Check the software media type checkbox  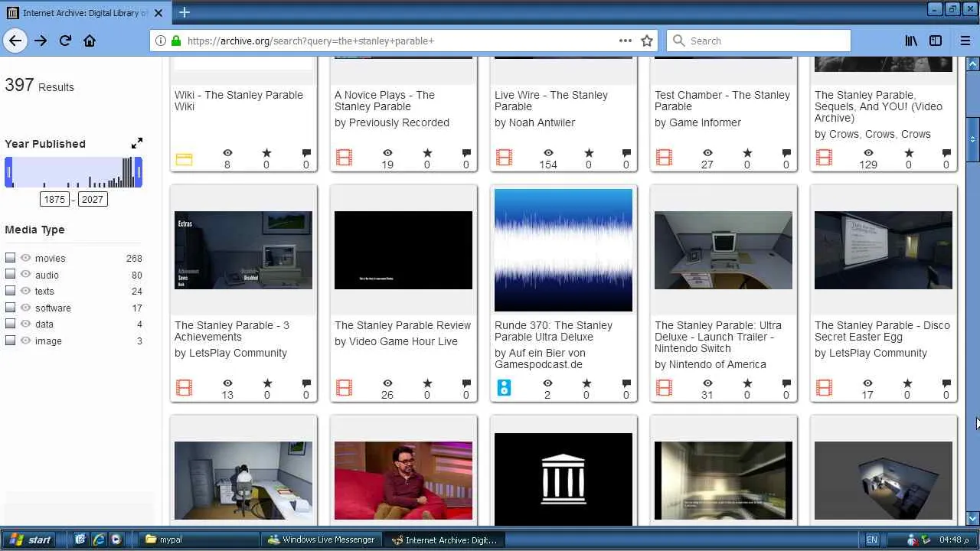coord(10,308)
